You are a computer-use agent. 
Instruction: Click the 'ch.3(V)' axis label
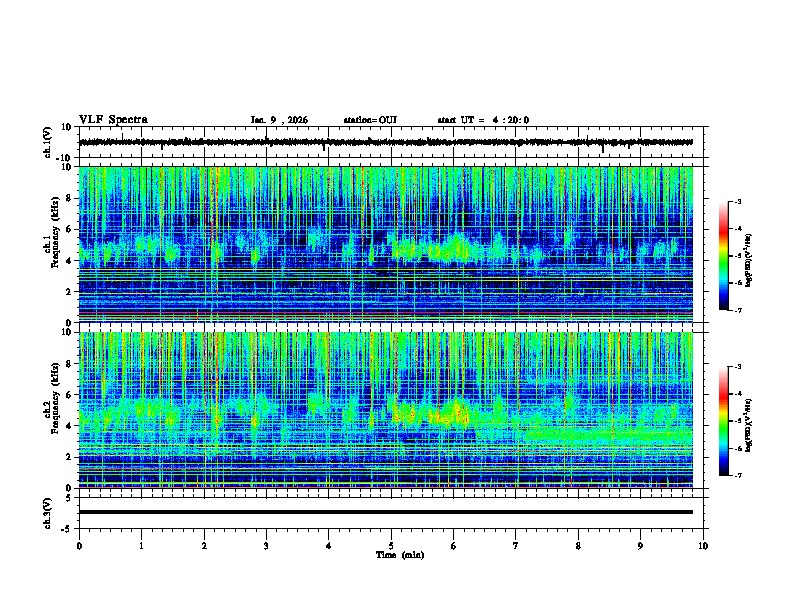point(48,513)
